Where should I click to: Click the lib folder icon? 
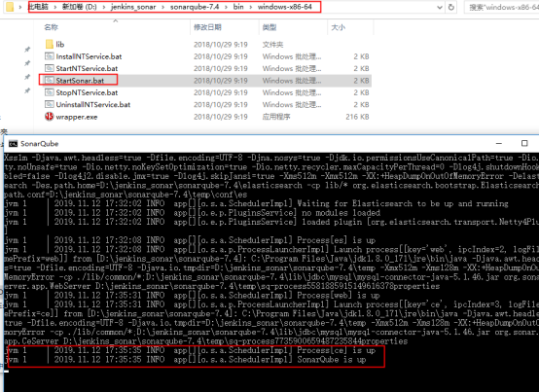[x=50, y=44]
